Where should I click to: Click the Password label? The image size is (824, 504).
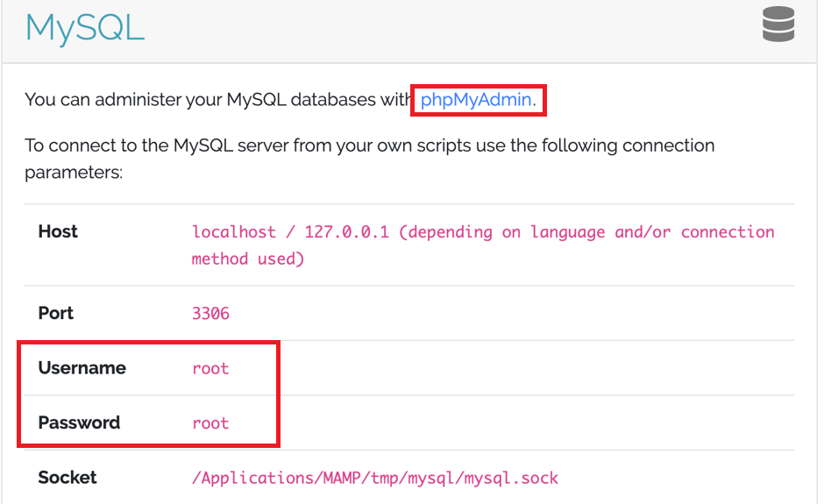click(80, 422)
